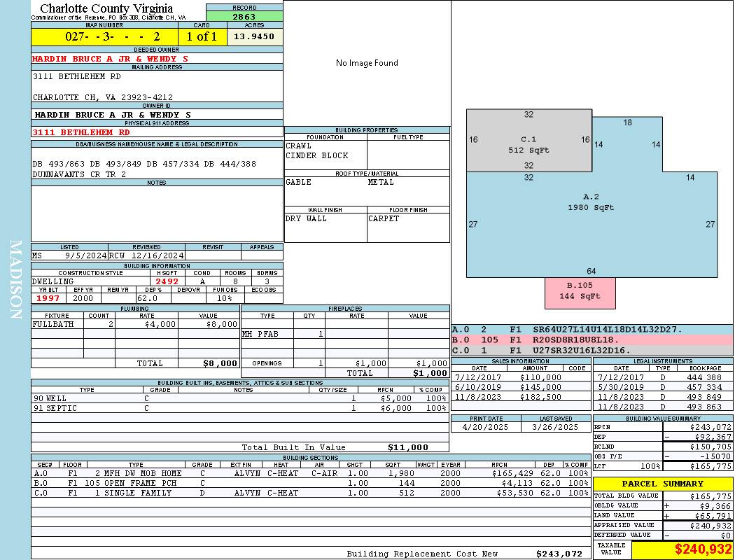The height and width of the screenshot is (560, 735).
Task: Select the red taxable value $240,932
Action: (682, 549)
